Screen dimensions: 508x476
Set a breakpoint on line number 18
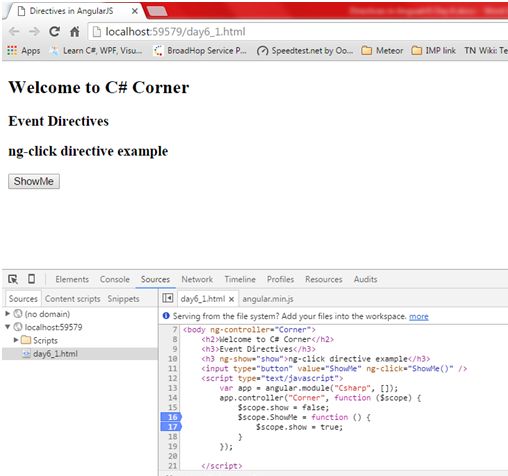(173, 436)
